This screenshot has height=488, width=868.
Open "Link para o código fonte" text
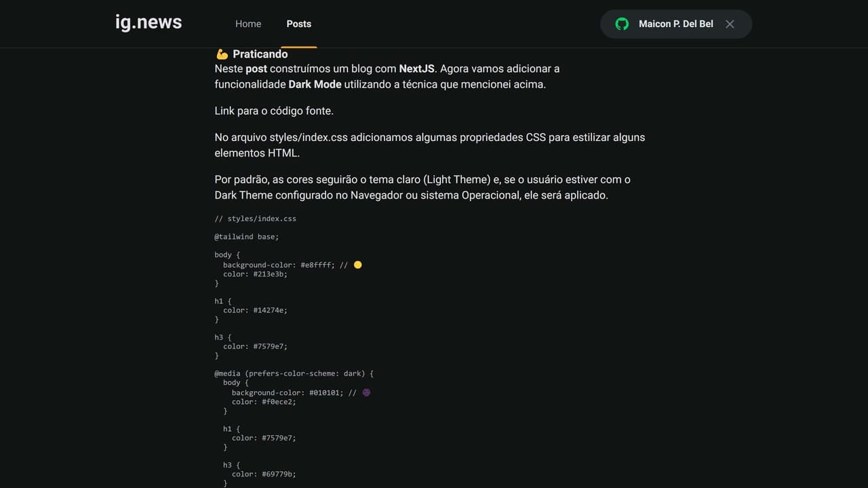point(274,110)
